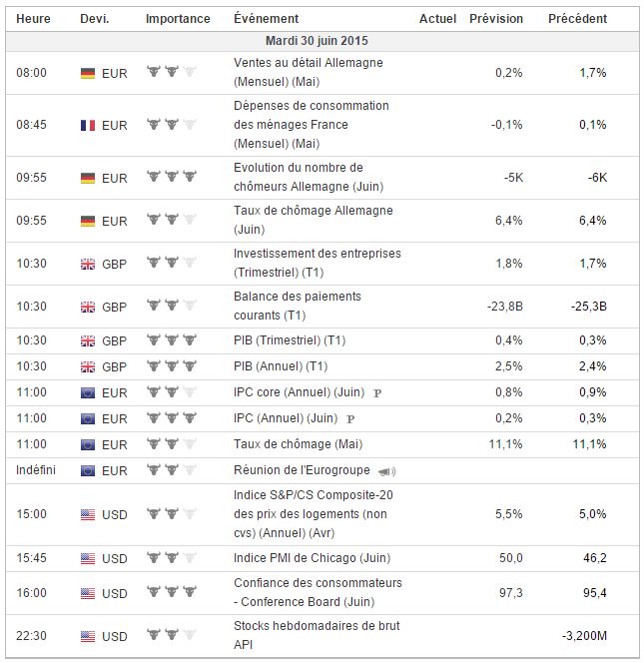The width and height of the screenshot is (644, 663).
Task: Open Dépenses de consommation des ménages France
Action: point(311,125)
